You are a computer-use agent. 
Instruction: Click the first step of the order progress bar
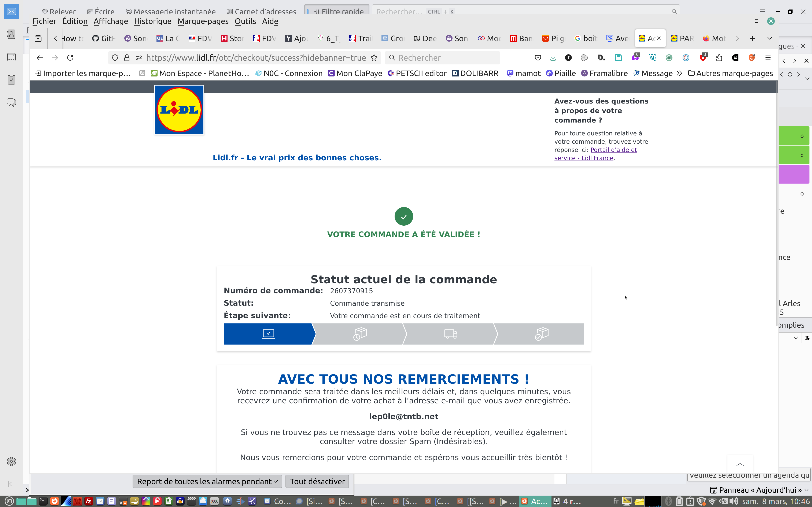[268, 334]
